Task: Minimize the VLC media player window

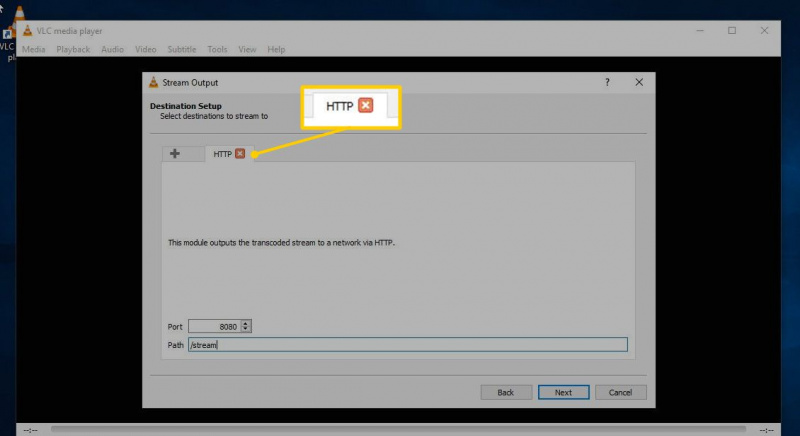Action: click(x=700, y=31)
